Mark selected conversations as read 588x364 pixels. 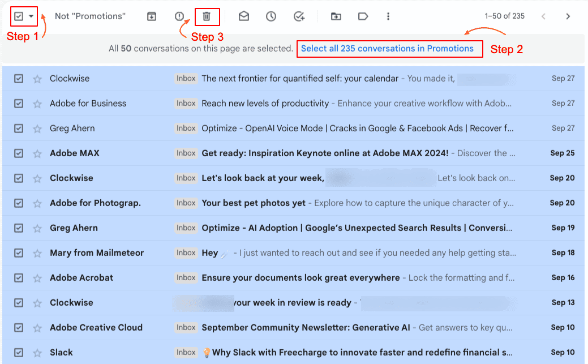(x=244, y=16)
